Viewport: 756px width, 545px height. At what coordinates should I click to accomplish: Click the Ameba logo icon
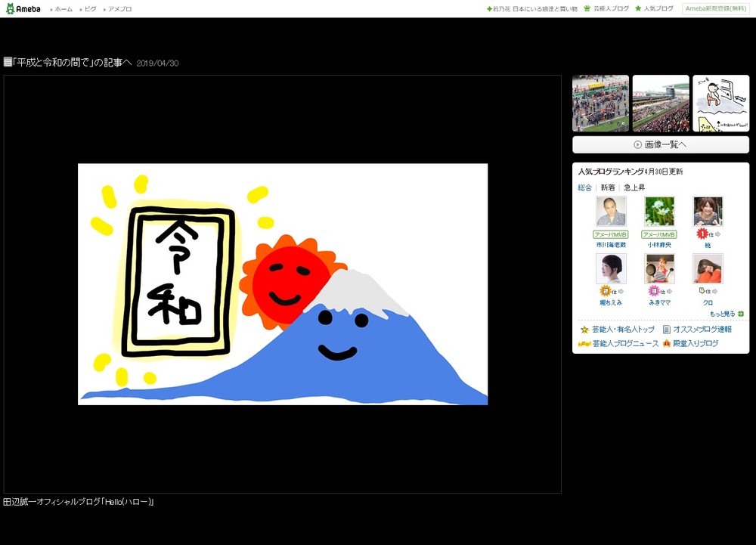click(x=11, y=8)
